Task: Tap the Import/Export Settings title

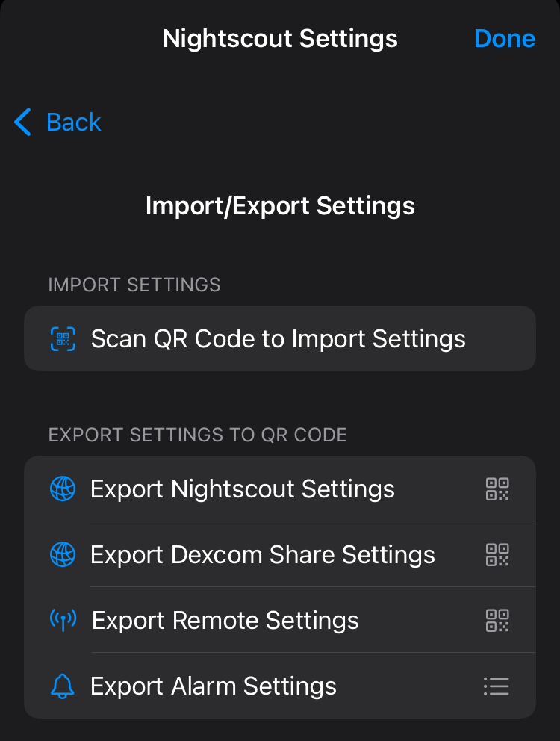Action: pyautogui.click(x=280, y=206)
